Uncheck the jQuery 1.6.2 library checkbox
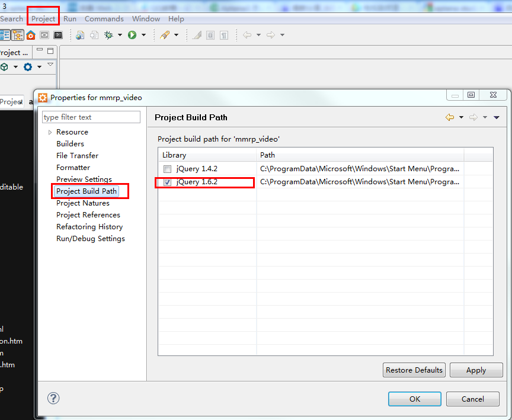The width and height of the screenshot is (512, 420). [168, 182]
